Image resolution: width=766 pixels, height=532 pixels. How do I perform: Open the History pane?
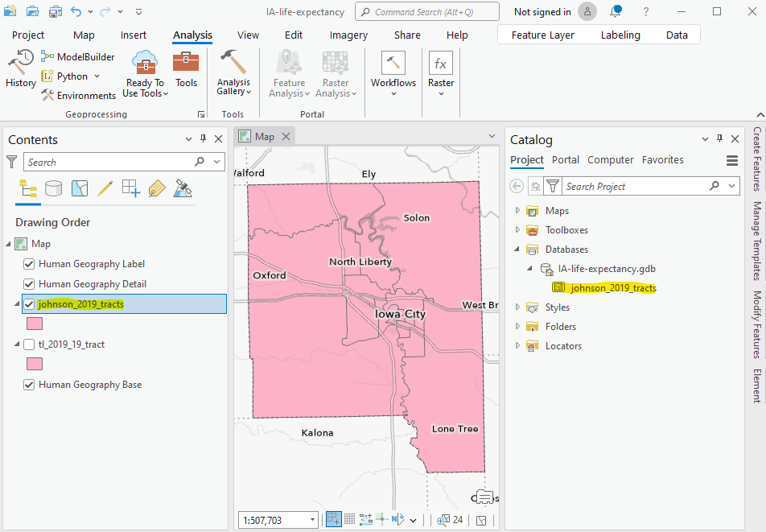(21, 68)
